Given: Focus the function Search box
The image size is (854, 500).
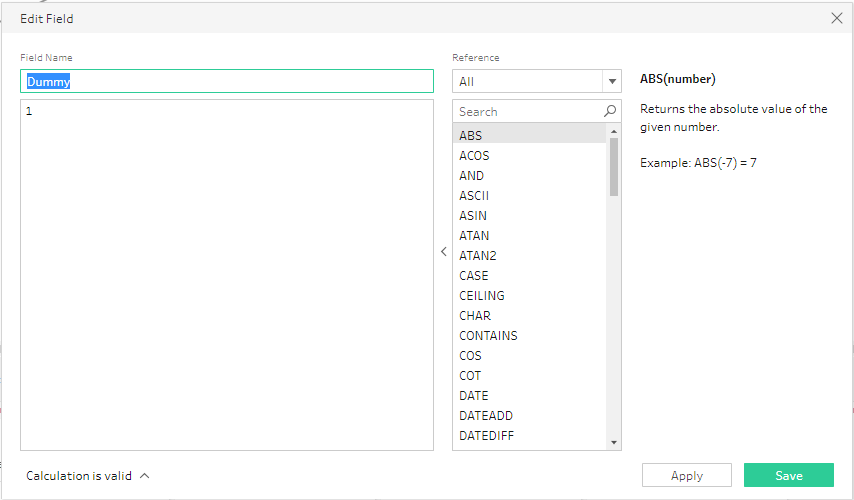Looking at the screenshot, I should [x=527, y=112].
